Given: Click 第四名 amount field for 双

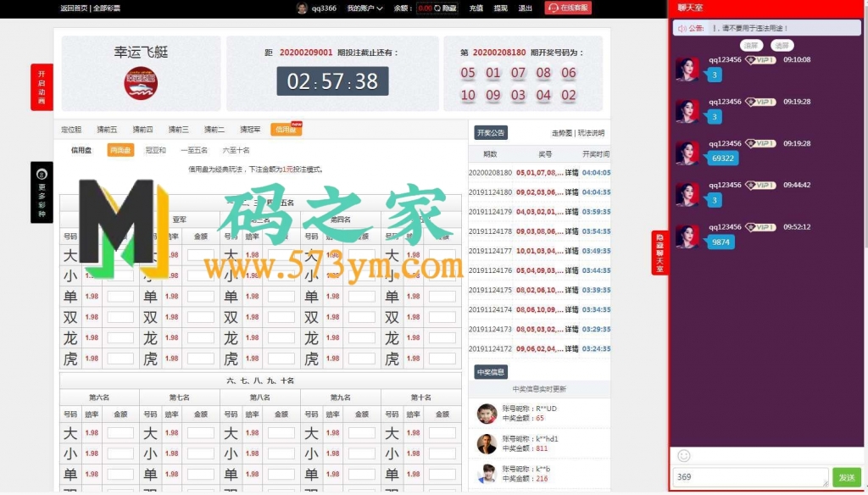Looking at the screenshot, I should [361, 317].
